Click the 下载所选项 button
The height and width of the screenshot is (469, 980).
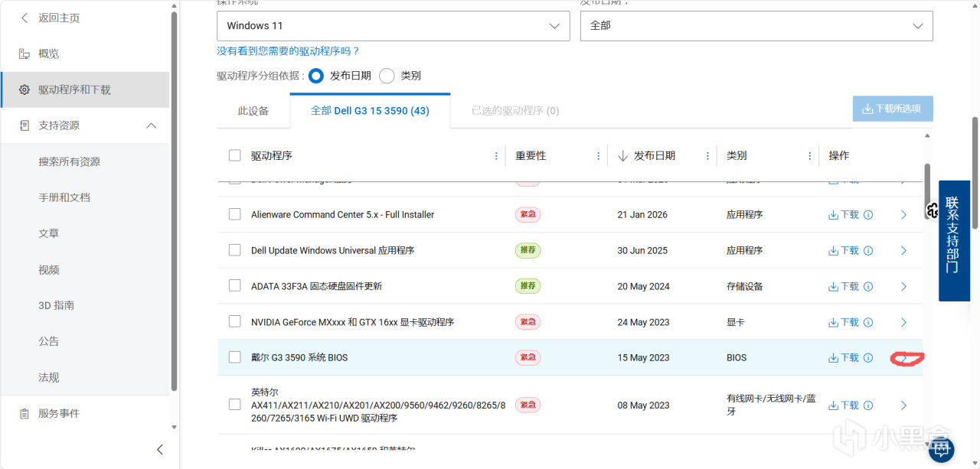tap(893, 109)
